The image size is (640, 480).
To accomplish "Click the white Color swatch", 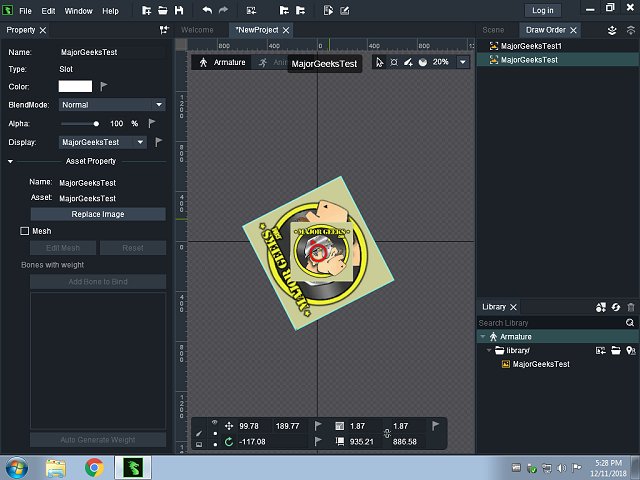I will point(75,86).
